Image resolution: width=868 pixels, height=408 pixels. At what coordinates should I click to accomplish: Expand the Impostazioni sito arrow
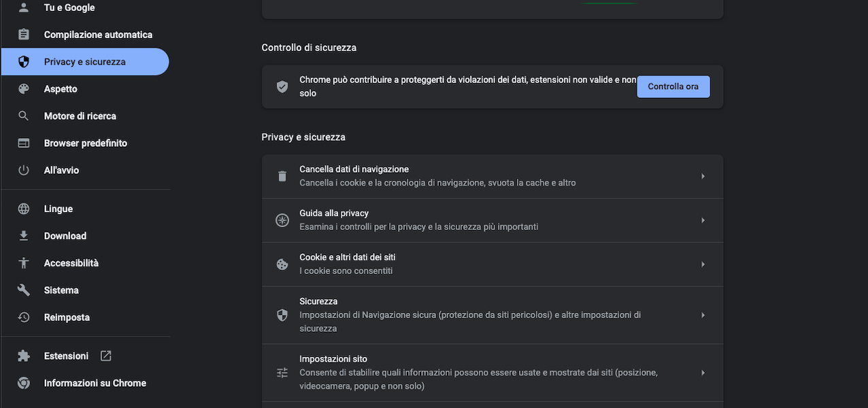tap(703, 373)
